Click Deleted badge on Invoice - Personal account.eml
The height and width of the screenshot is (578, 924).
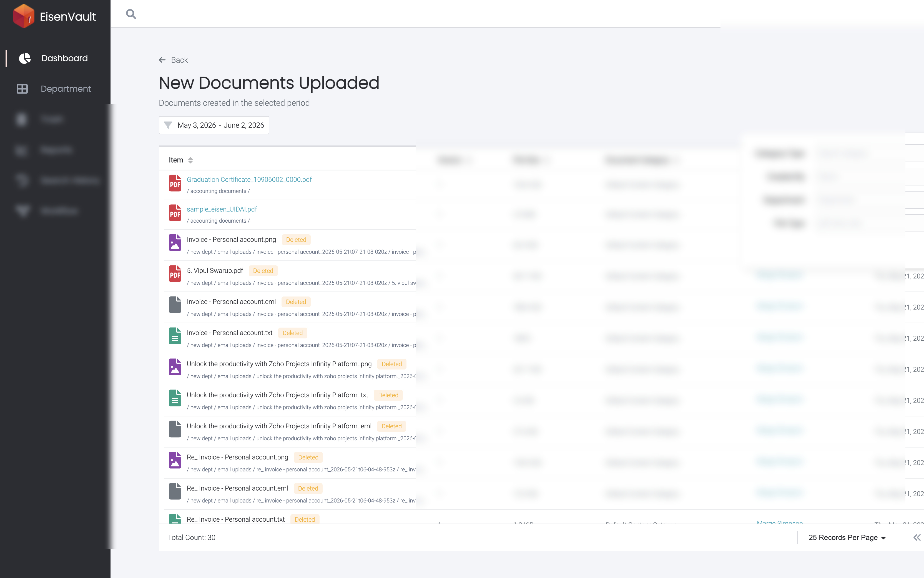click(x=296, y=302)
